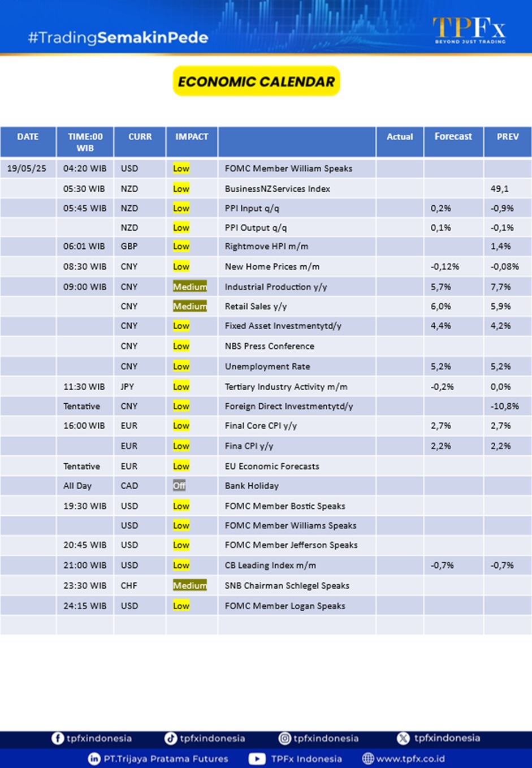The image size is (532, 768).
Task: Select the FOMC Member Bostic Speaks event
Action: [285, 506]
